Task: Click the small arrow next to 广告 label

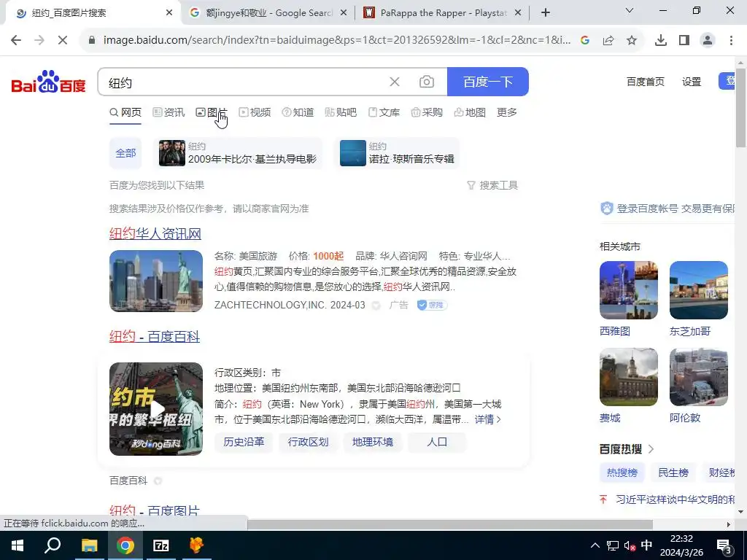Action: pos(376,306)
